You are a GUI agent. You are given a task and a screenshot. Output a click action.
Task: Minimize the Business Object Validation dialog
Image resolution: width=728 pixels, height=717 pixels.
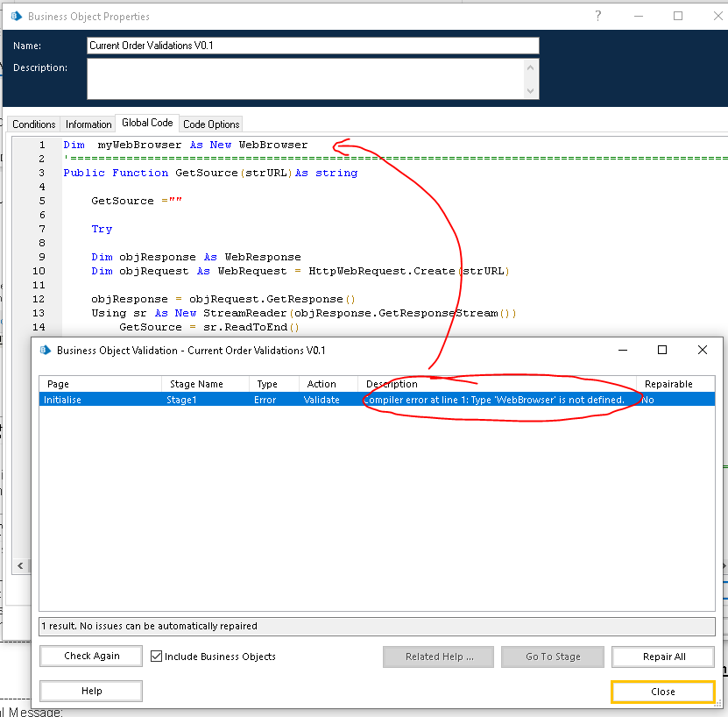click(x=623, y=350)
